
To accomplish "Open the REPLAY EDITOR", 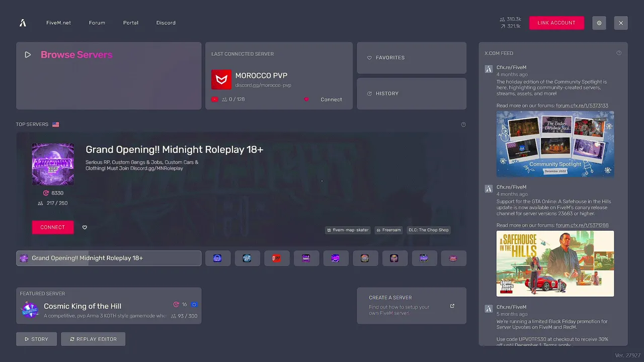I will (93, 339).
